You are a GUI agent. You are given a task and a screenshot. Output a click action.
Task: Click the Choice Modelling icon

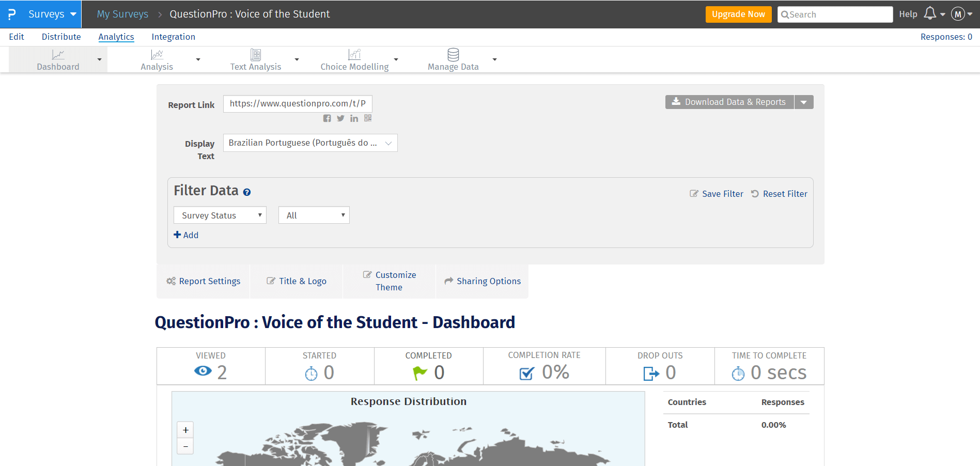click(354, 54)
